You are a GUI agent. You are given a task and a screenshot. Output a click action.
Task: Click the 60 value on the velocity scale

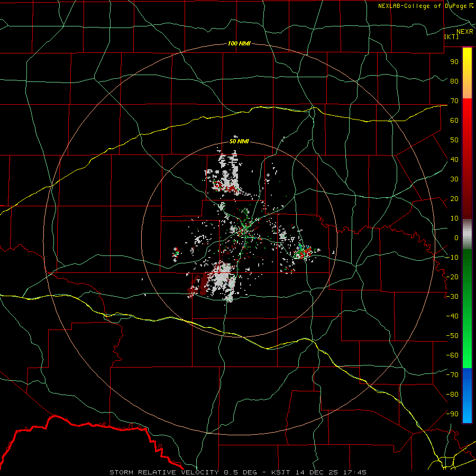pos(454,120)
